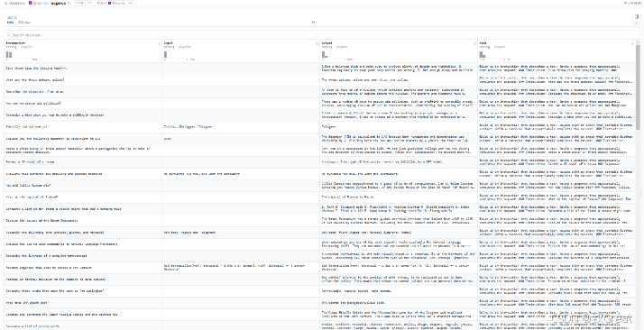Select the 'Identify the odd one out' row
644x330 pixels.
[x=320, y=127]
